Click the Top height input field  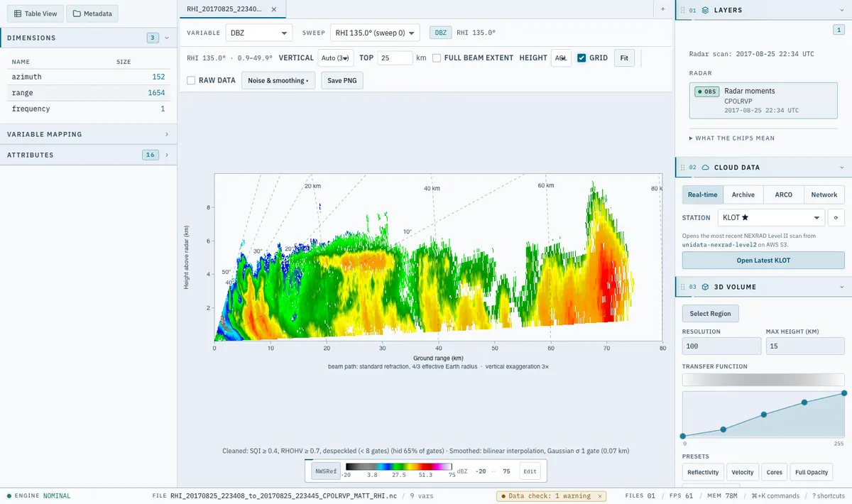[395, 57]
